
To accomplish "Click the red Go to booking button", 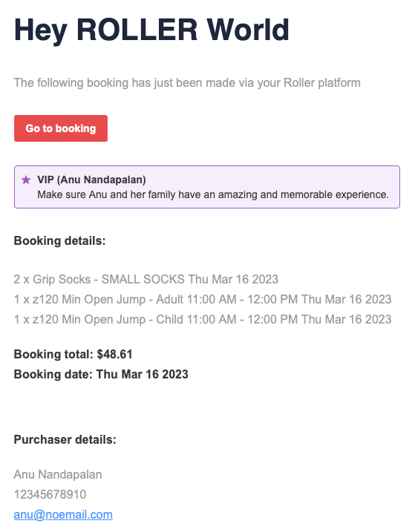I will [x=61, y=128].
